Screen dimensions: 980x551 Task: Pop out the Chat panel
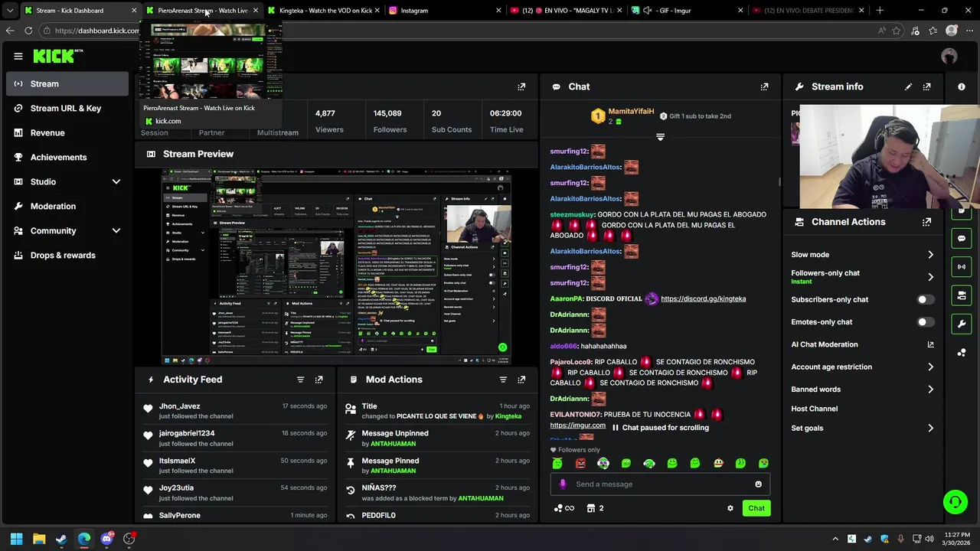pos(764,86)
